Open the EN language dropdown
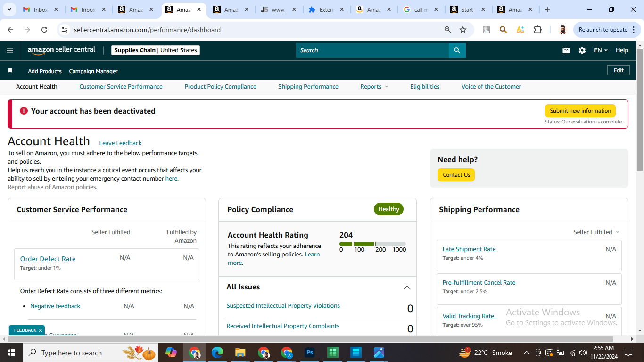This screenshot has width=644, height=362. click(601, 50)
